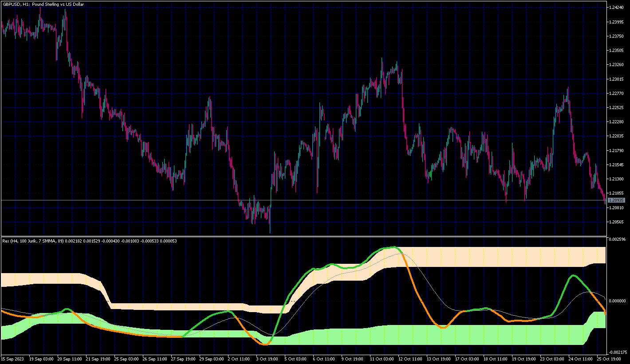Image resolution: width=630 pixels, height=364 pixels.
Task: Click the 1.23995 price axis label
Action: [x=617, y=22]
